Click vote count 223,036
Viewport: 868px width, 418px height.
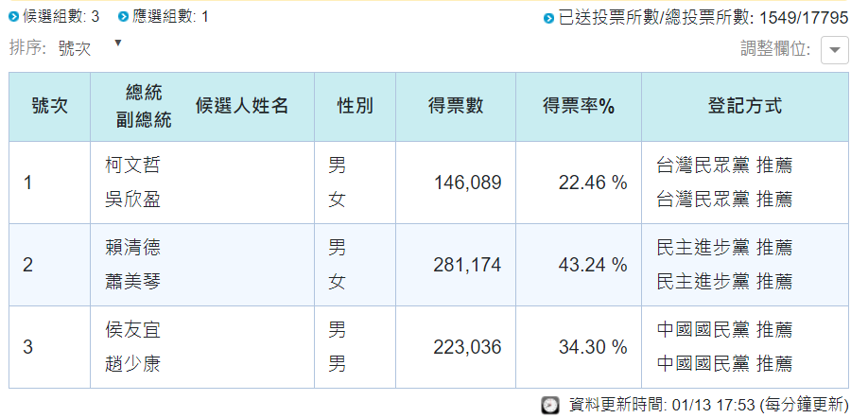tap(467, 347)
